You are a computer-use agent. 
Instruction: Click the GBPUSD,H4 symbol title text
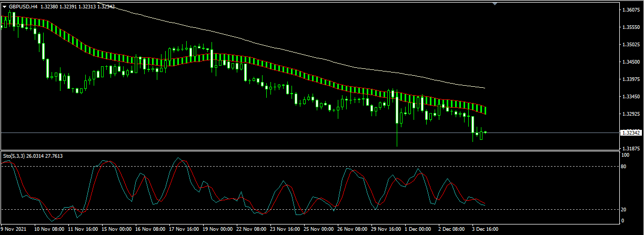point(23,7)
